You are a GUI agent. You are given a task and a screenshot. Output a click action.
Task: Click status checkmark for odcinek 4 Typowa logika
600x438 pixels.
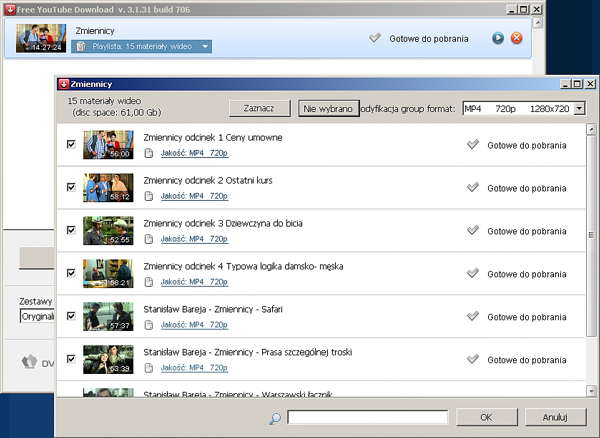point(473,273)
